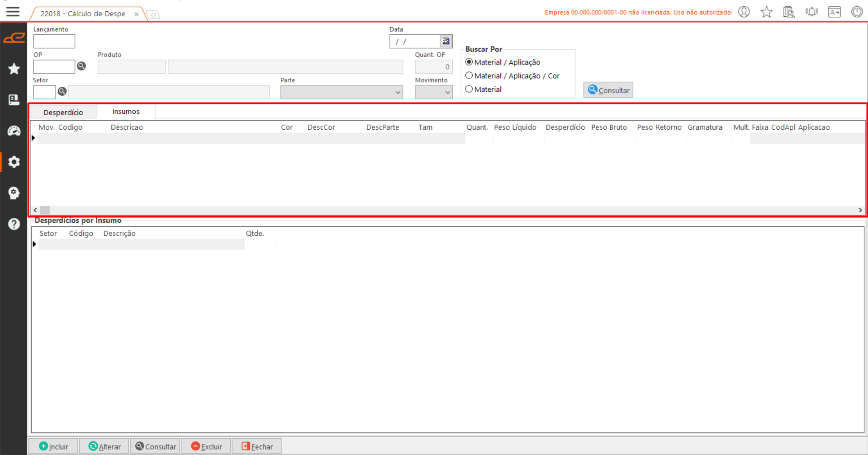This screenshot has height=455, width=868.
Task: Open the Data calendar picker
Action: click(446, 42)
